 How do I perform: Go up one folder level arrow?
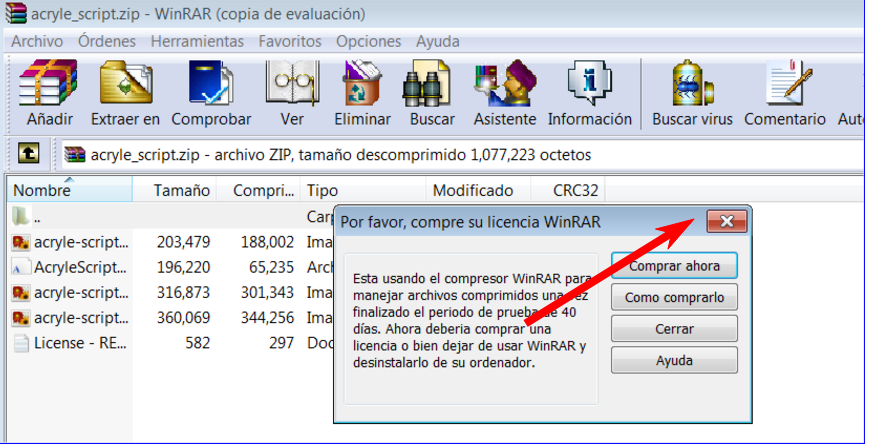click(x=28, y=153)
